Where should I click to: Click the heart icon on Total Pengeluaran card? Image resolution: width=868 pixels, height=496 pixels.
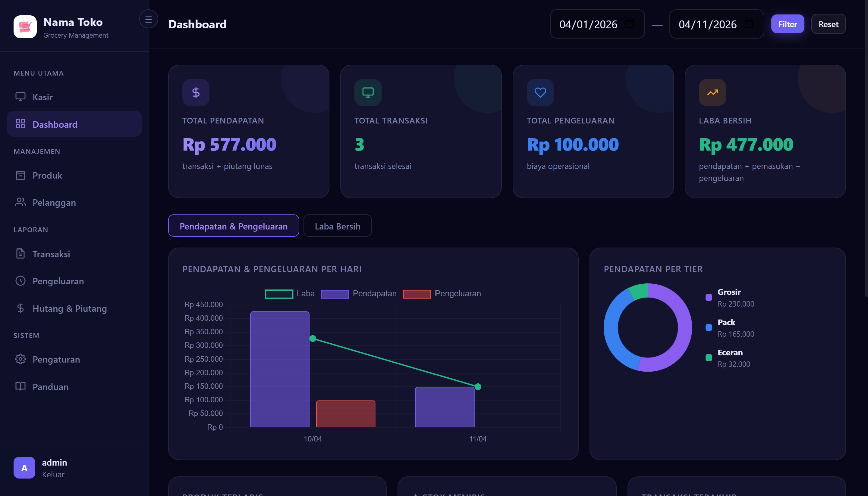pyautogui.click(x=540, y=92)
